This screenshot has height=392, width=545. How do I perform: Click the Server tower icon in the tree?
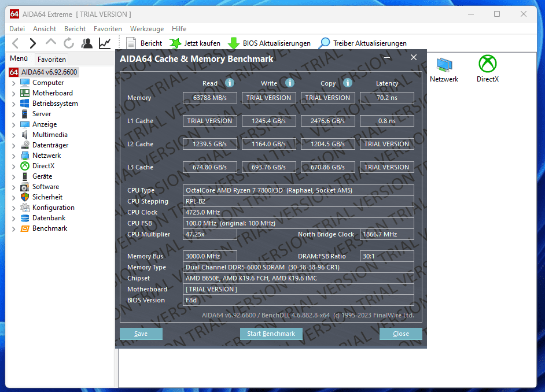point(25,114)
